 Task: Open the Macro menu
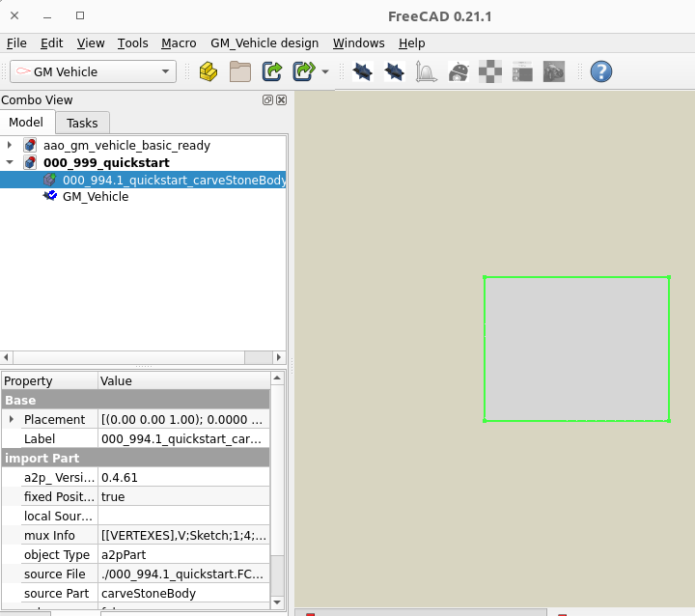pos(179,43)
